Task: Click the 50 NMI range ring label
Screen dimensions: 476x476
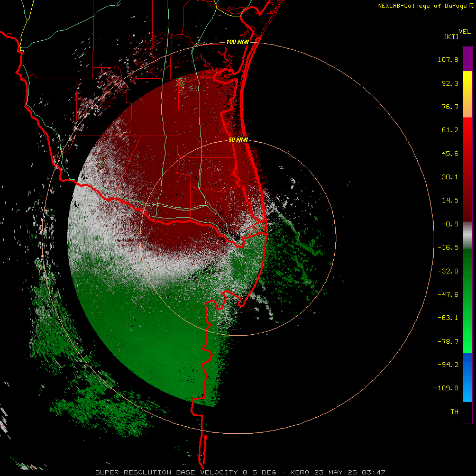Action: tap(239, 140)
